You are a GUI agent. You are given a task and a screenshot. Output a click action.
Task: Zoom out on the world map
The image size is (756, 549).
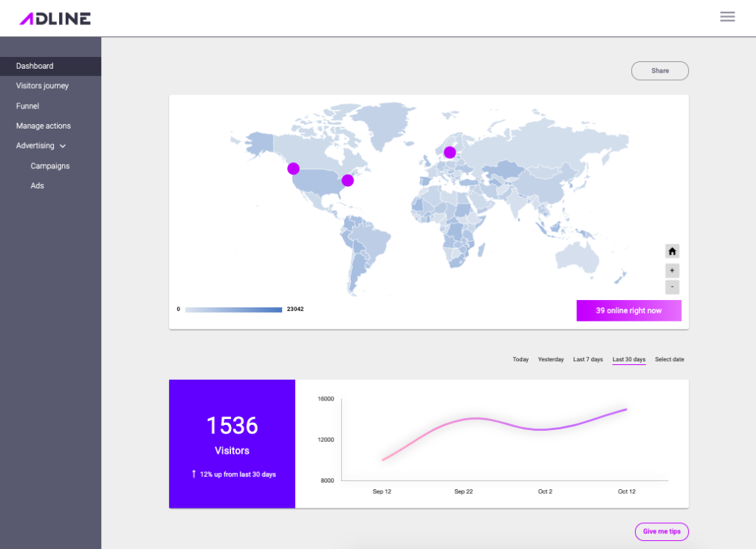(672, 287)
